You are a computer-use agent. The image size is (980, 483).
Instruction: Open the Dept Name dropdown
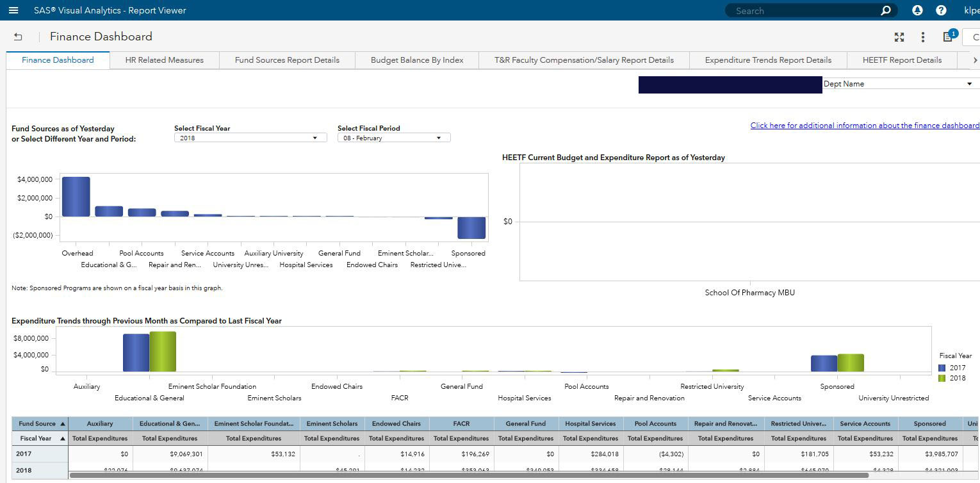click(969, 84)
